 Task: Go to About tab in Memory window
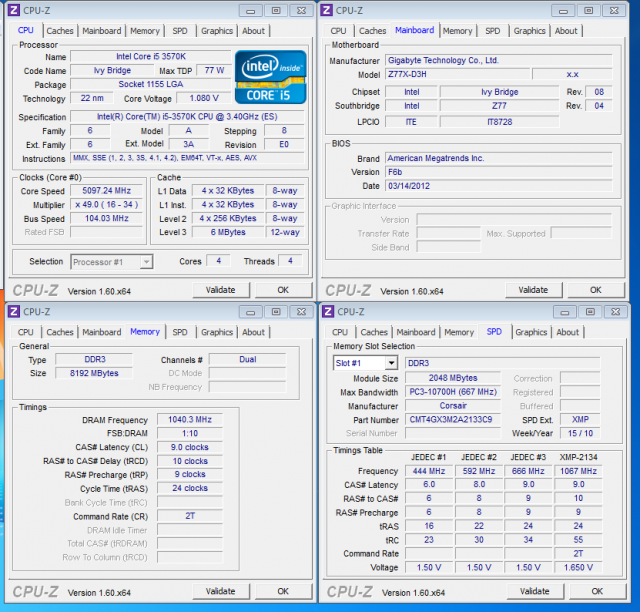253,332
